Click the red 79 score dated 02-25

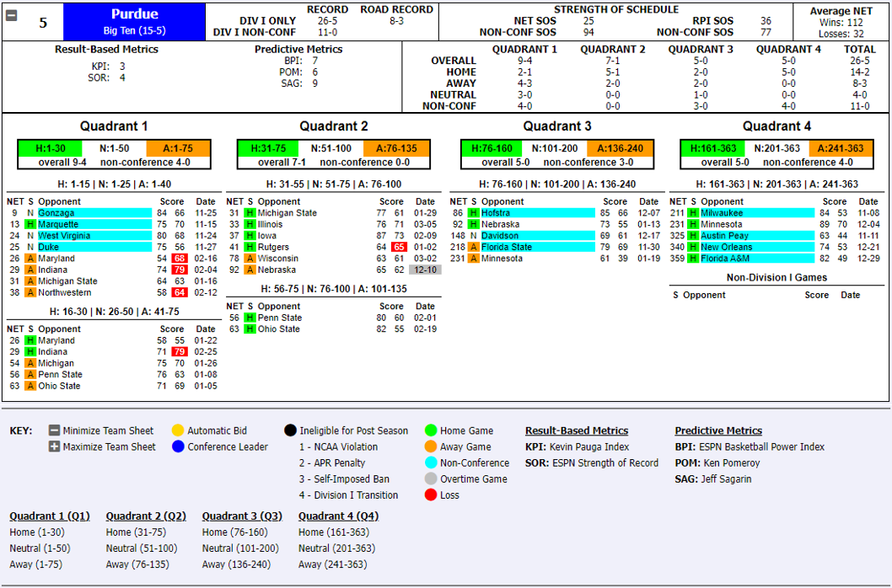tap(180, 351)
